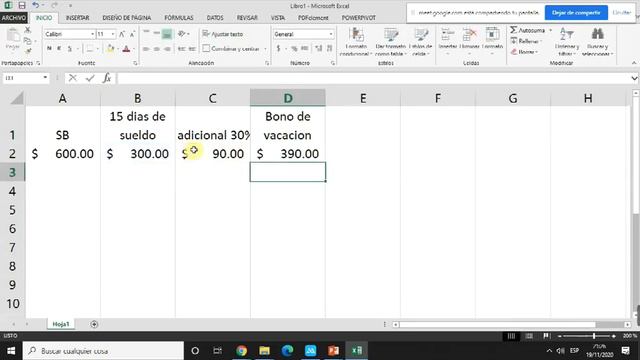This screenshot has width=640, height=360.
Task: Click Combinar y centrar
Action: (x=231, y=49)
